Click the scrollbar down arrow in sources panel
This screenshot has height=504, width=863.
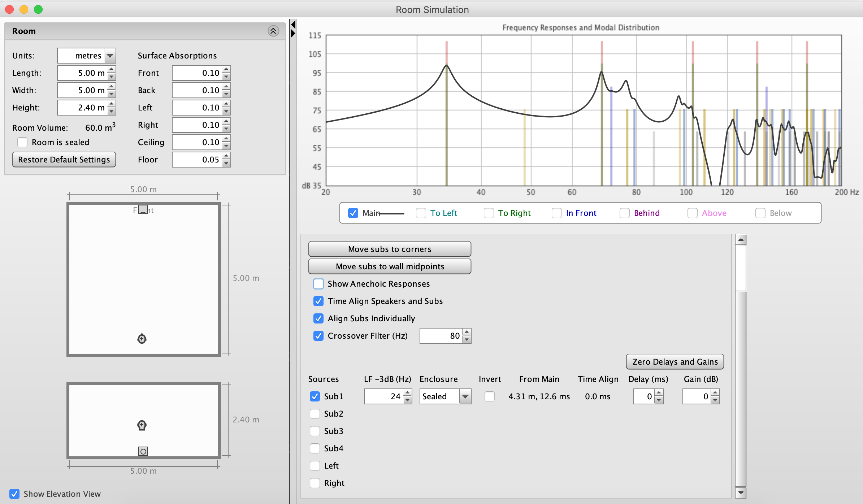[x=741, y=493]
